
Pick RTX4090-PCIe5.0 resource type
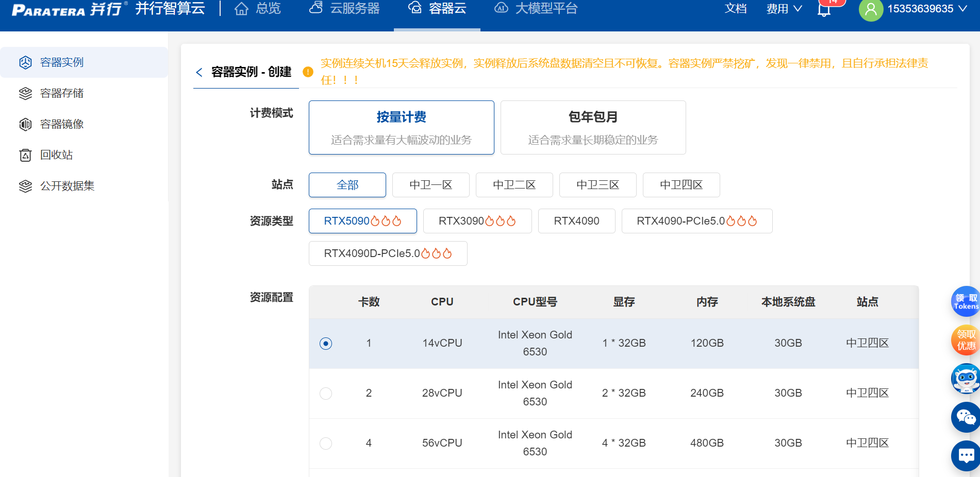[697, 221]
